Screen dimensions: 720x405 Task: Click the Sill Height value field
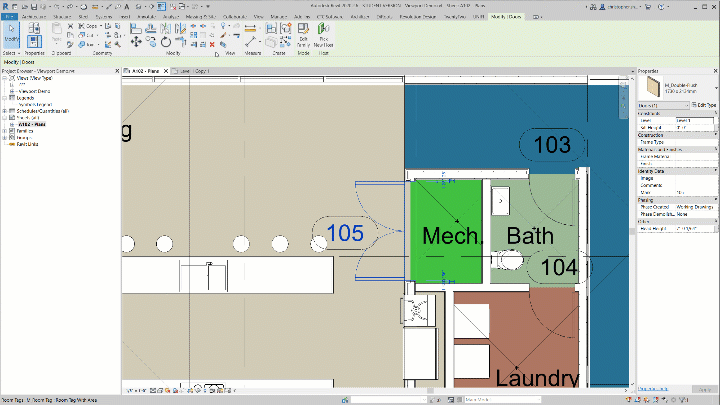point(695,128)
